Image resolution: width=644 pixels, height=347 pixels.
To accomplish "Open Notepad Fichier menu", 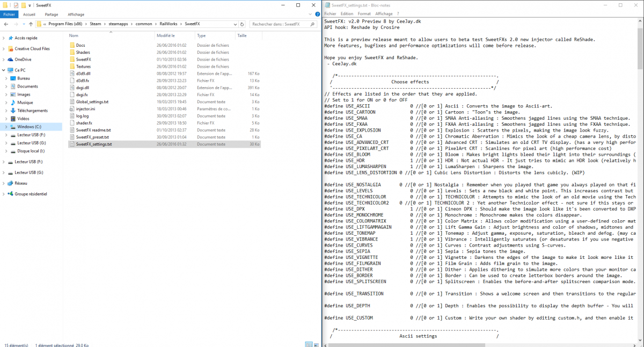I will [330, 13].
